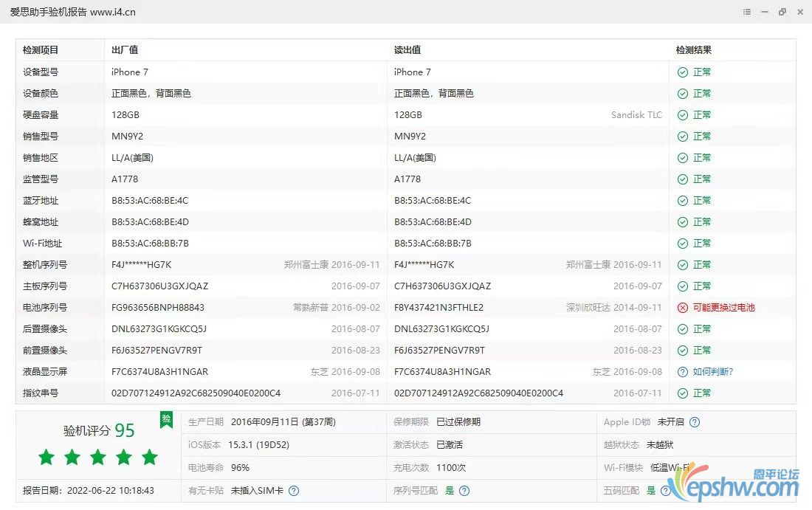Image resolution: width=812 pixels, height=510 pixels.
Task: Open the help icon beside 未插入SIM卡
Action: [294, 491]
